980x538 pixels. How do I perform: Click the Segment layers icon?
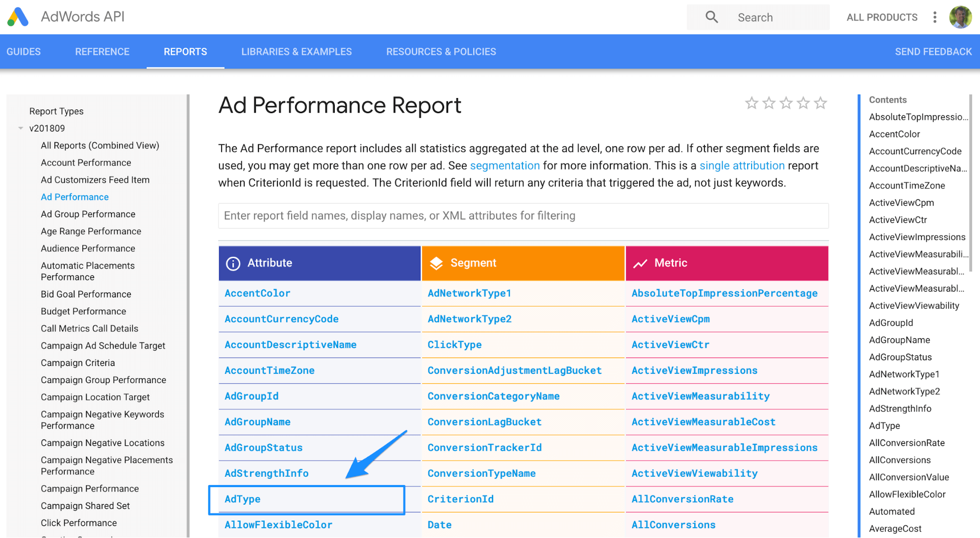(x=436, y=263)
